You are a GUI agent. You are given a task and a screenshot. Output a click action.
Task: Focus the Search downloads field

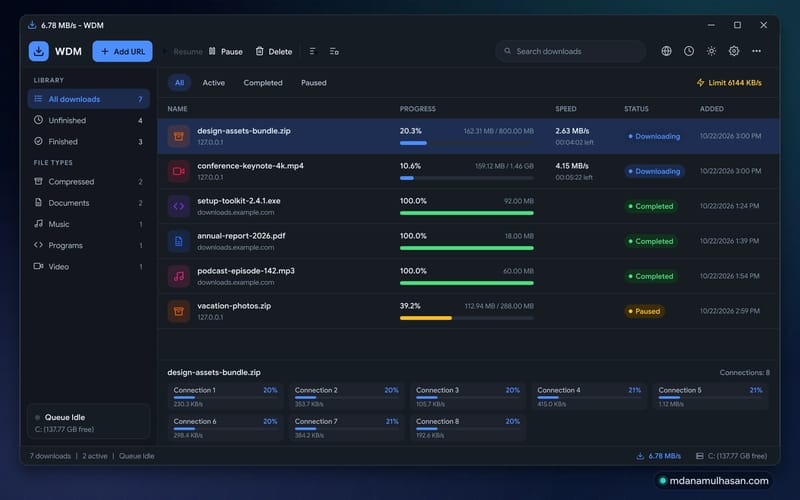[570, 52]
